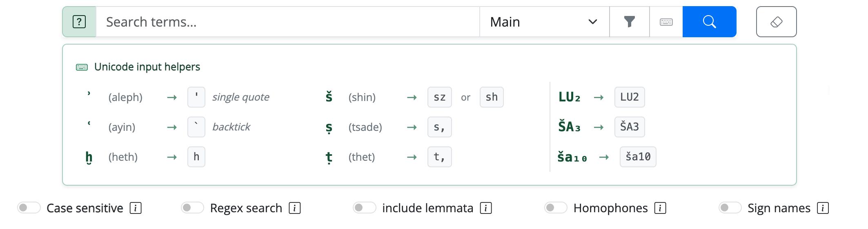The height and width of the screenshot is (229, 868).
Task: Click the blue magnifier search button
Action: pyautogui.click(x=710, y=22)
